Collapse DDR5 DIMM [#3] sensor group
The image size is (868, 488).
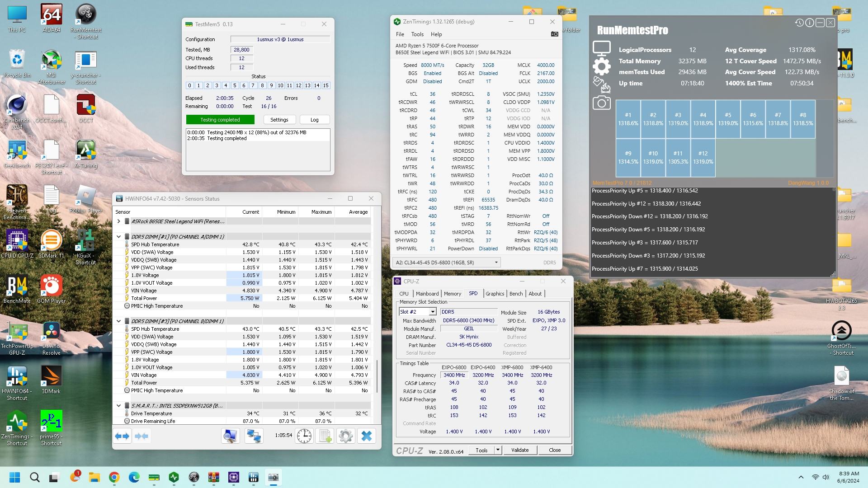click(x=119, y=321)
